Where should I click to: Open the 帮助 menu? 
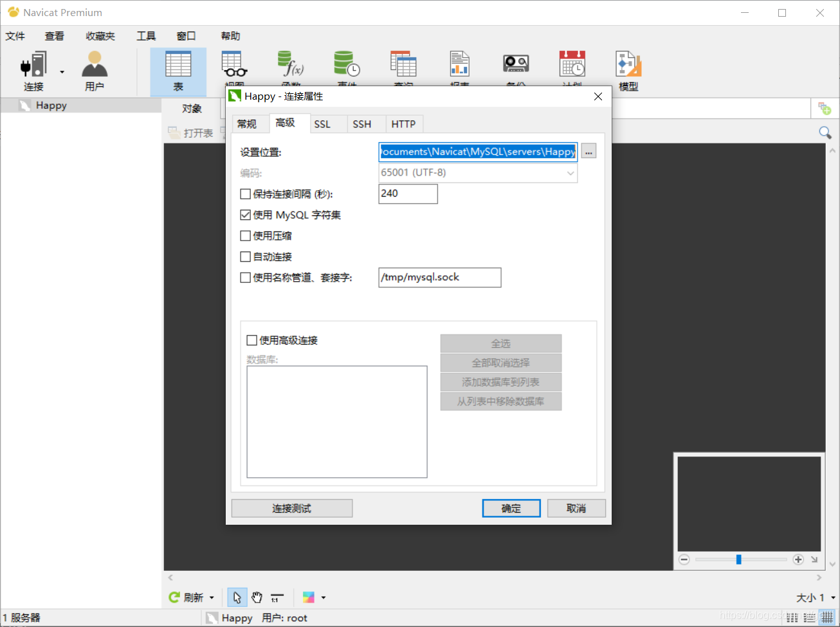(230, 36)
